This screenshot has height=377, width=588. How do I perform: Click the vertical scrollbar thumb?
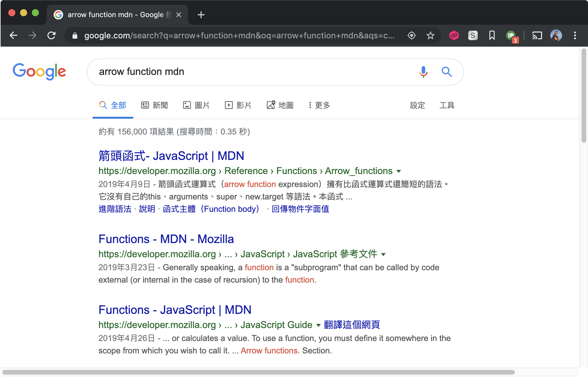(x=584, y=96)
